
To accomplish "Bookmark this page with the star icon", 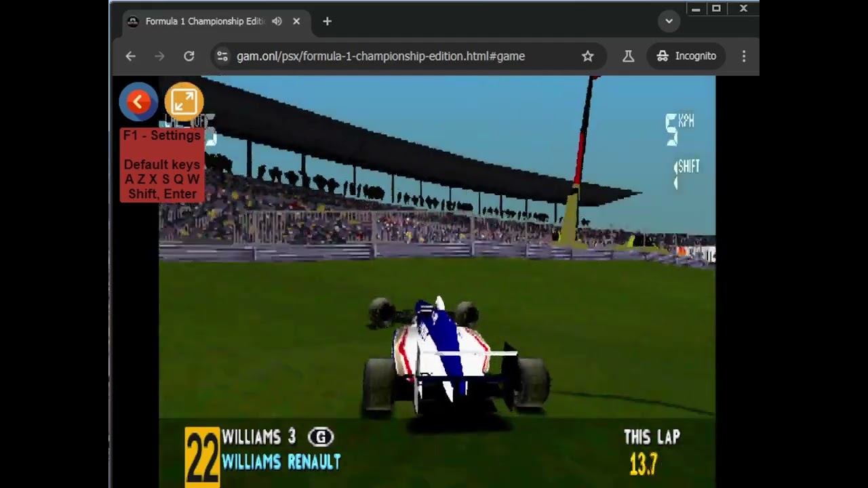I will click(588, 56).
